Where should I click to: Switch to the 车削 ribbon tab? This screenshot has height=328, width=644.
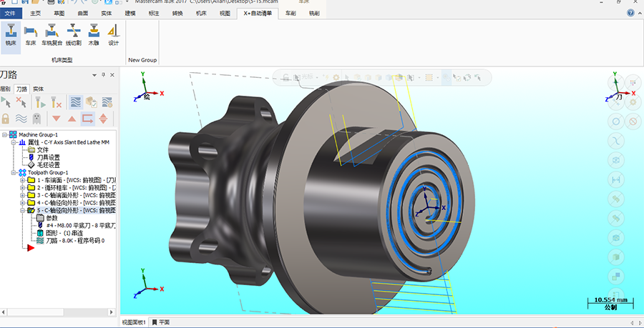(290, 13)
